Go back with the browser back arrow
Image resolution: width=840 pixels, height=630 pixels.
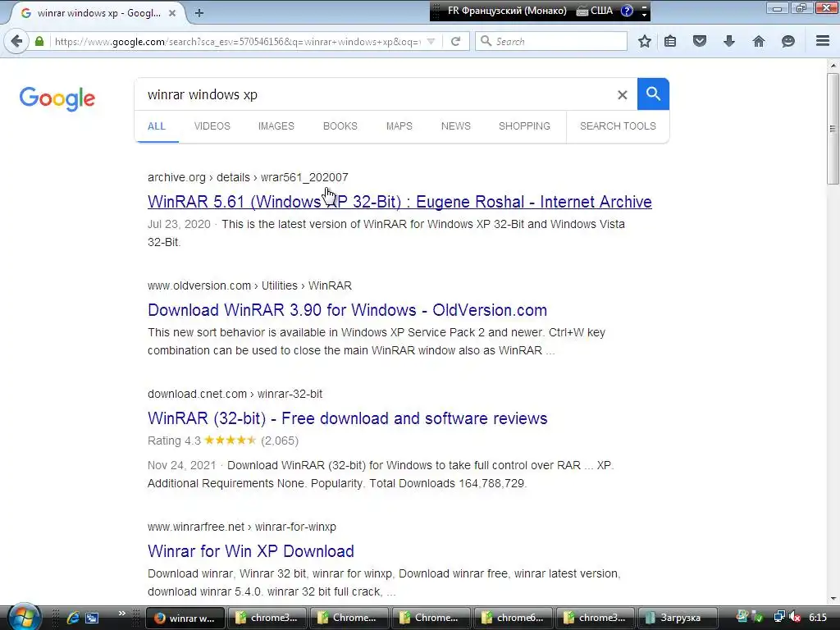pyautogui.click(x=16, y=41)
